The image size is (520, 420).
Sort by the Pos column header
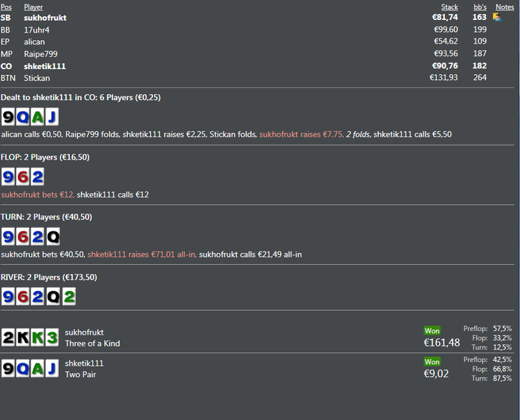pyautogui.click(x=6, y=7)
